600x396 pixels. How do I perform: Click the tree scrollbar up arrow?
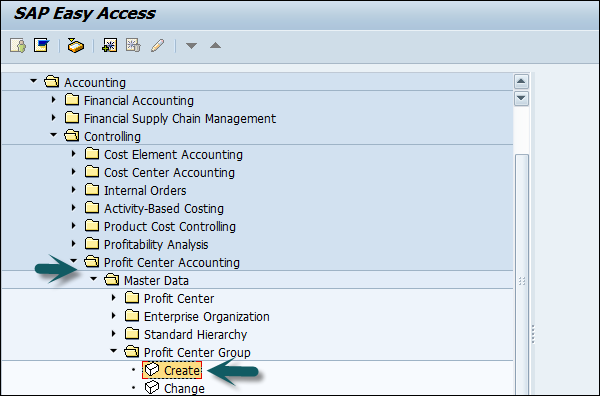pos(521,81)
